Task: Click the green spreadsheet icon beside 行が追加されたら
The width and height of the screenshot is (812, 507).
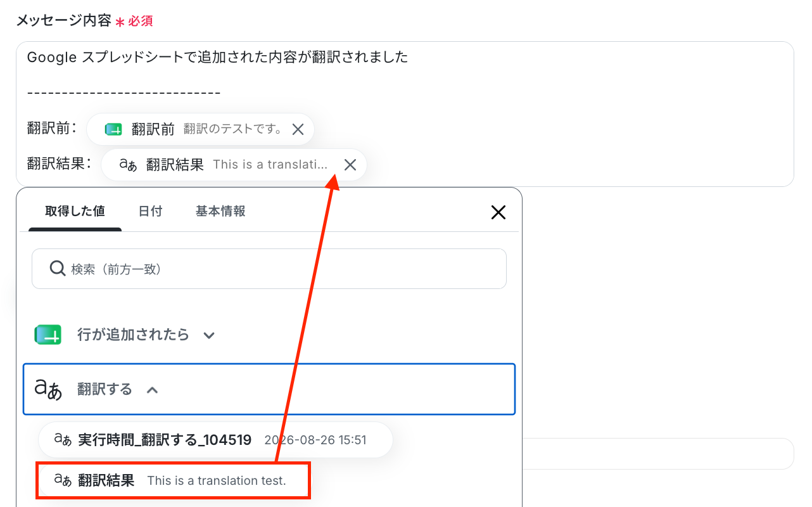Action: 48,335
